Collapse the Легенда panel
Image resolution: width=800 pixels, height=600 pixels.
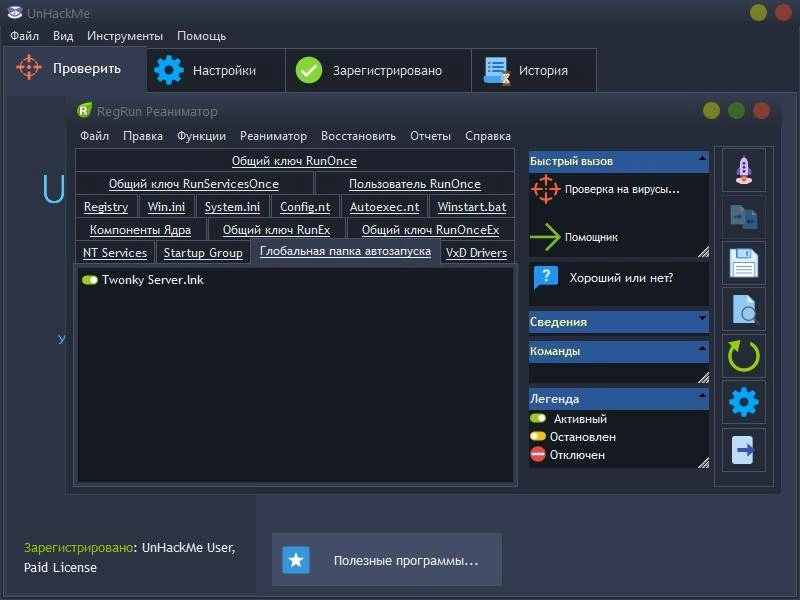coord(703,395)
